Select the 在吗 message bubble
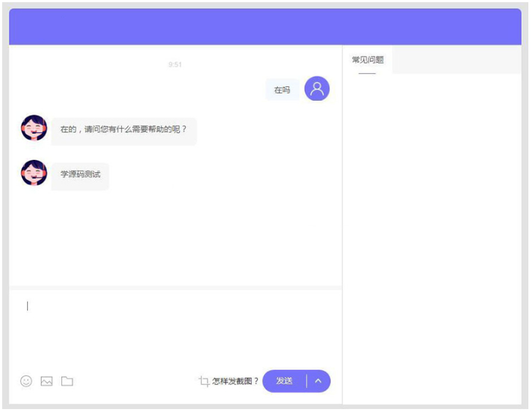Viewport: 532px width, 412px height. (x=282, y=90)
